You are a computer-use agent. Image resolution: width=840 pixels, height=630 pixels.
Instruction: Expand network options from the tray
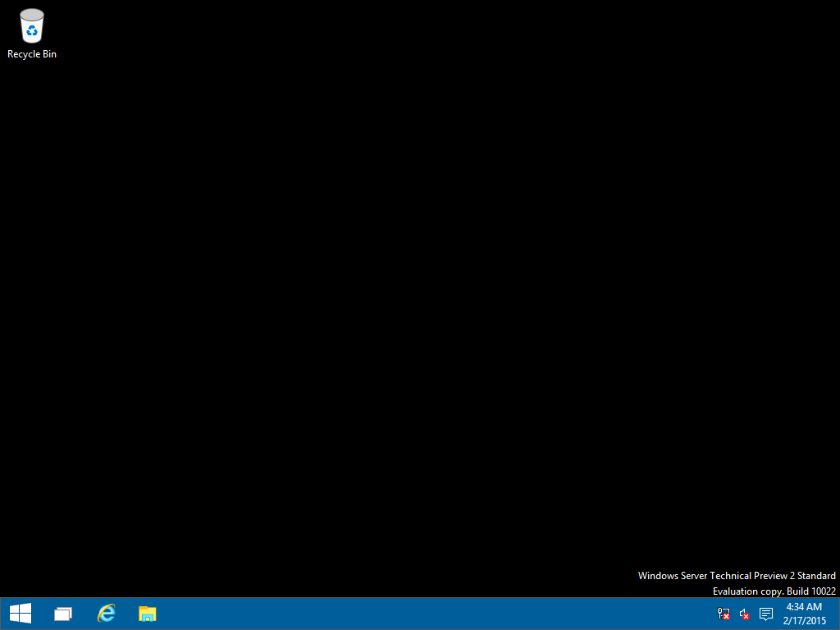(723, 613)
